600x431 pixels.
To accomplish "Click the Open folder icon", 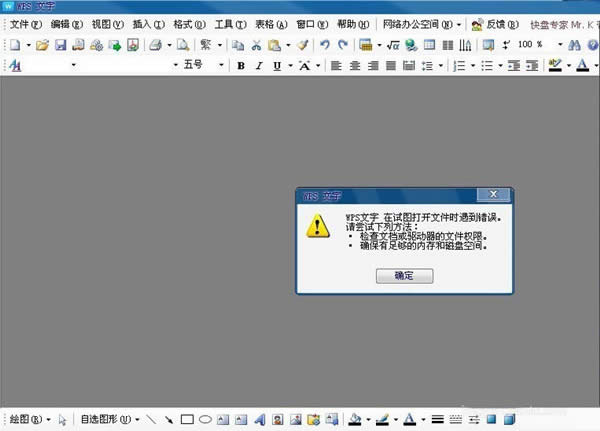I will coord(42,45).
